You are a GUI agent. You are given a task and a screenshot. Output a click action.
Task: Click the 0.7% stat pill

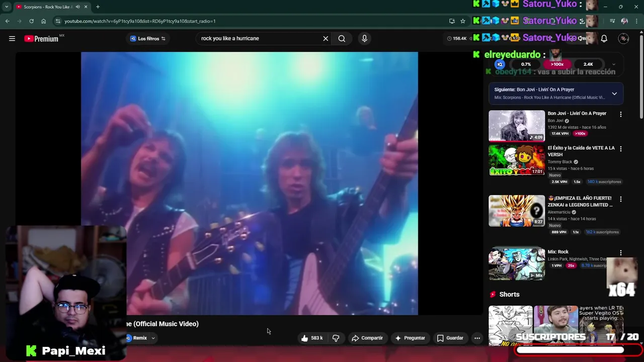coord(526,64)
